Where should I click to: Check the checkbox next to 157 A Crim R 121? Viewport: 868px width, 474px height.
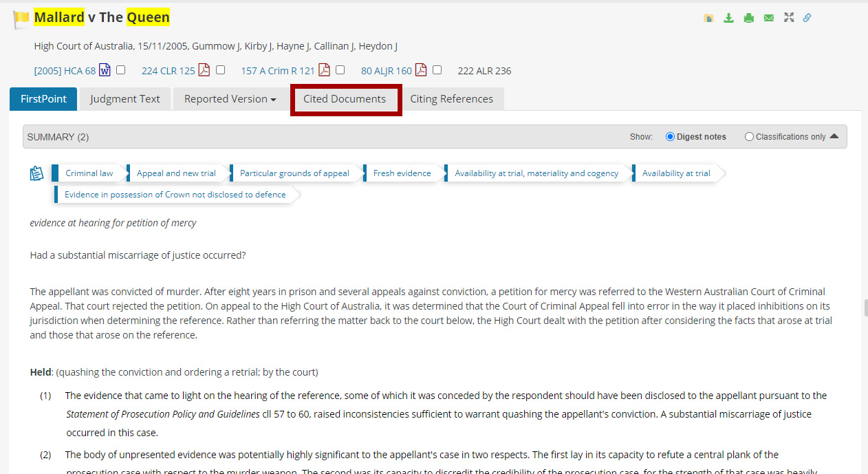click(339, 69)
